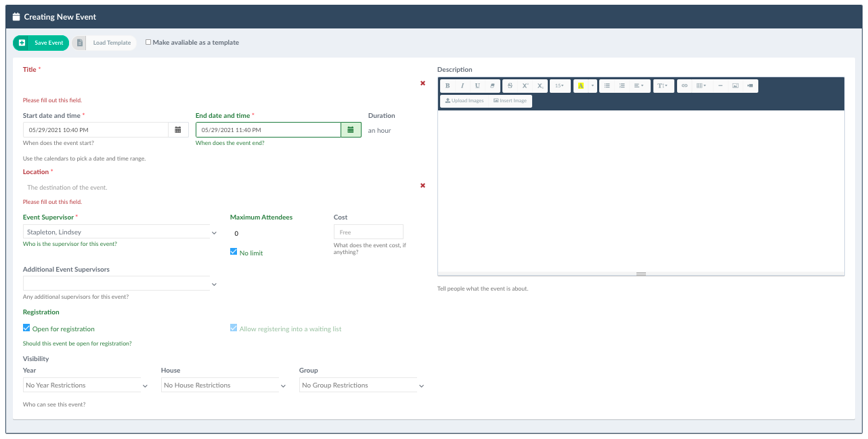Viewport: 868px width, 439px height.
Task: Select the yellow text highlight color
Action: (581, 86)
